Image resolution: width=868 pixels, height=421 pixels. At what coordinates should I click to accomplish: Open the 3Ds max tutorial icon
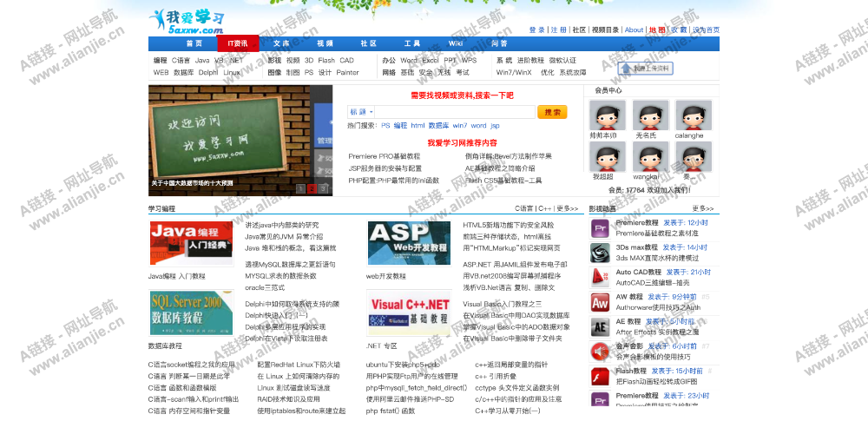click(601, 253)
